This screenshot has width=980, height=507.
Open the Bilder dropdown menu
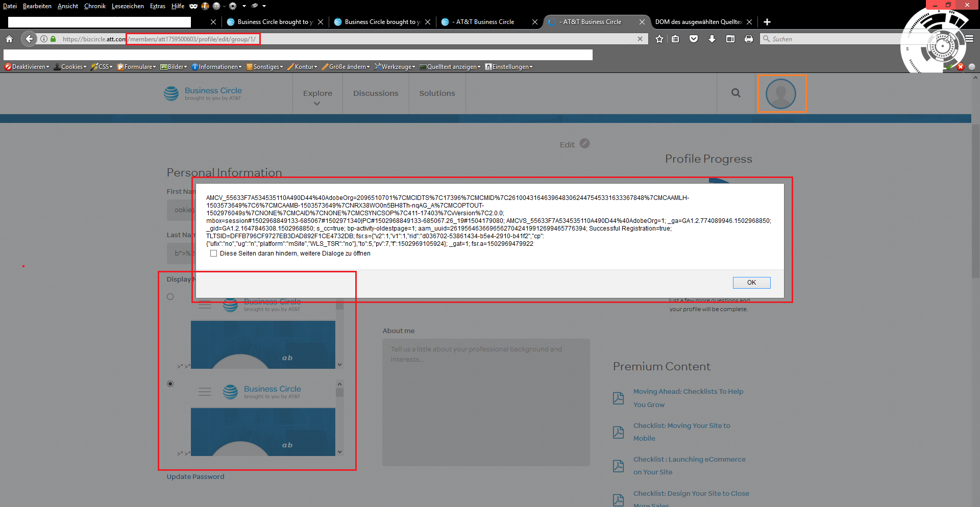(174, 67)
